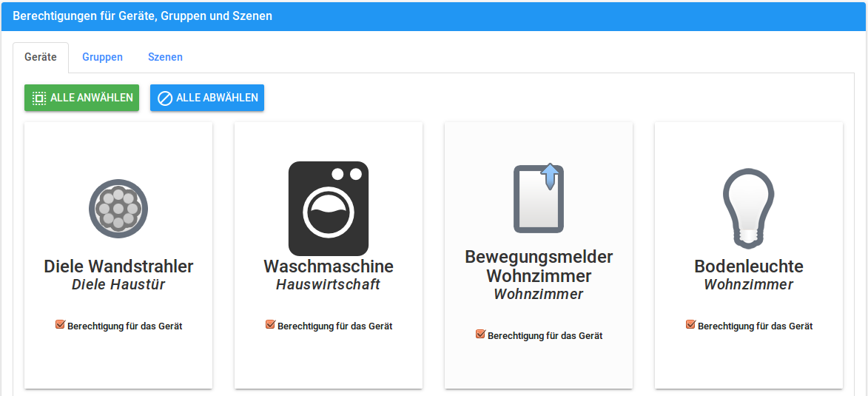Click the Hauswirtschaft room label
868x396 pixels.
click(329, 284)
